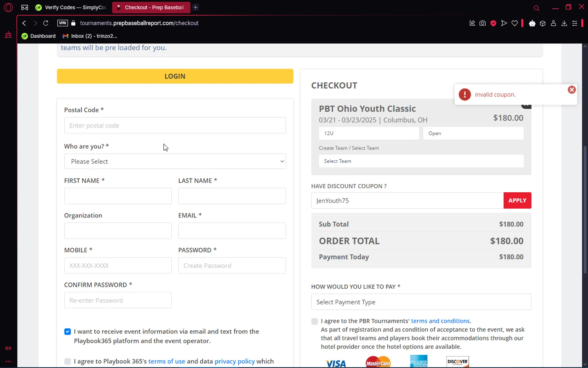Open the Select Payment Type dropdown
The image size is (588, 368).
(x=421, y=302)
